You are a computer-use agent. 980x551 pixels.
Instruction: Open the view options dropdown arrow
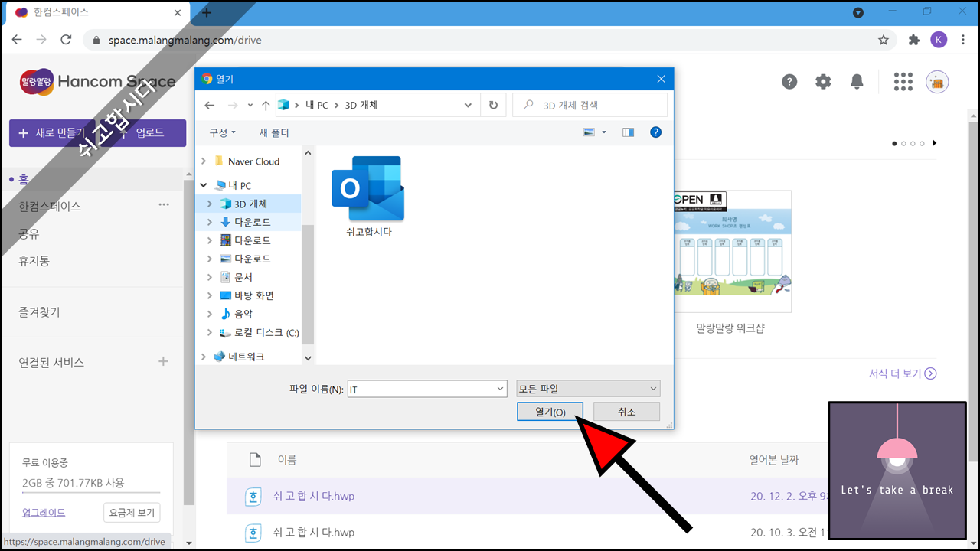604,132
